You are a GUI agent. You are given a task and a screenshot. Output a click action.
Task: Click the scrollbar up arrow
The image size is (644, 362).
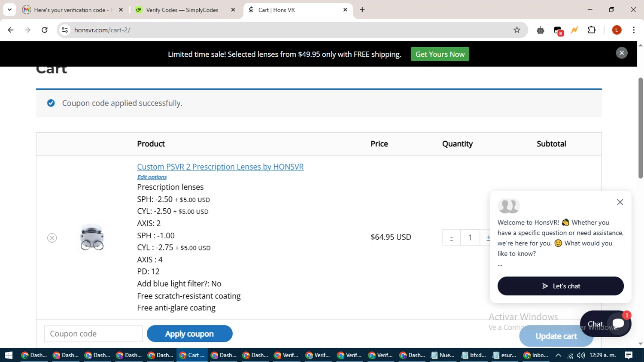pos(641,45)
